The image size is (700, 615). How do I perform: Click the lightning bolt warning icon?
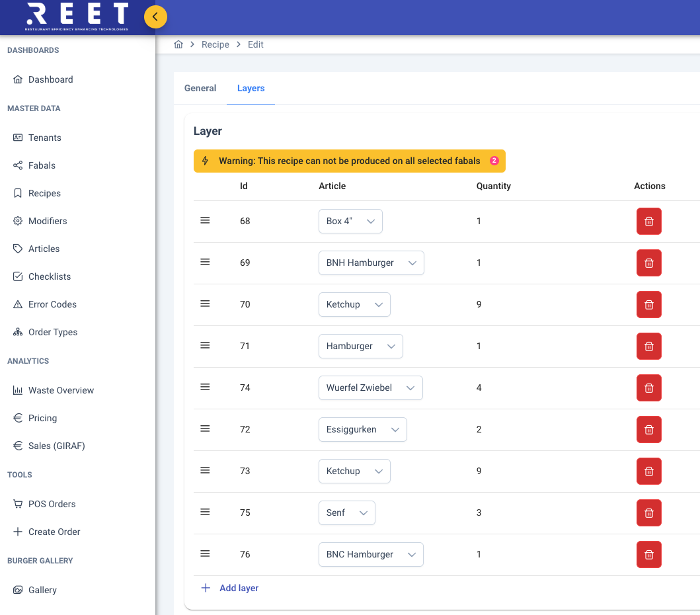click(206, 161)
